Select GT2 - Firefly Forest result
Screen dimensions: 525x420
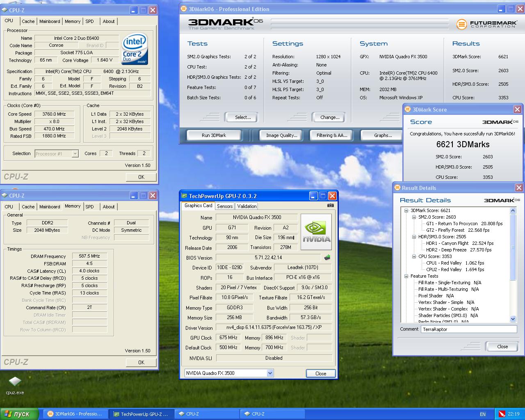[458, 230]
